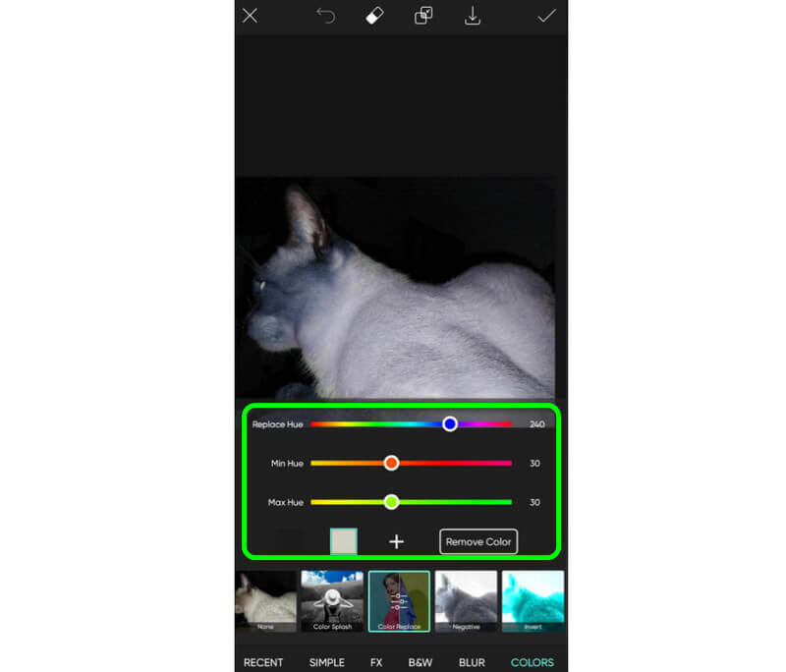Viewport: 786px width, 672px height.
Task: Switch to the B&W tab
Action: (421, 662)
